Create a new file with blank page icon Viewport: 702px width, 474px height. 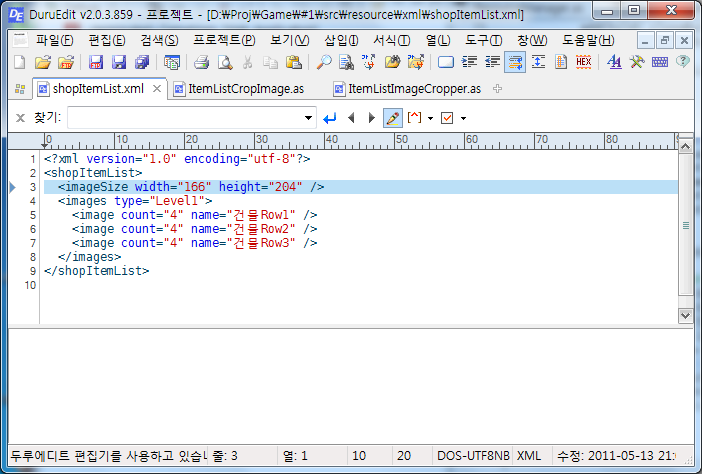(x=20, y=62)
